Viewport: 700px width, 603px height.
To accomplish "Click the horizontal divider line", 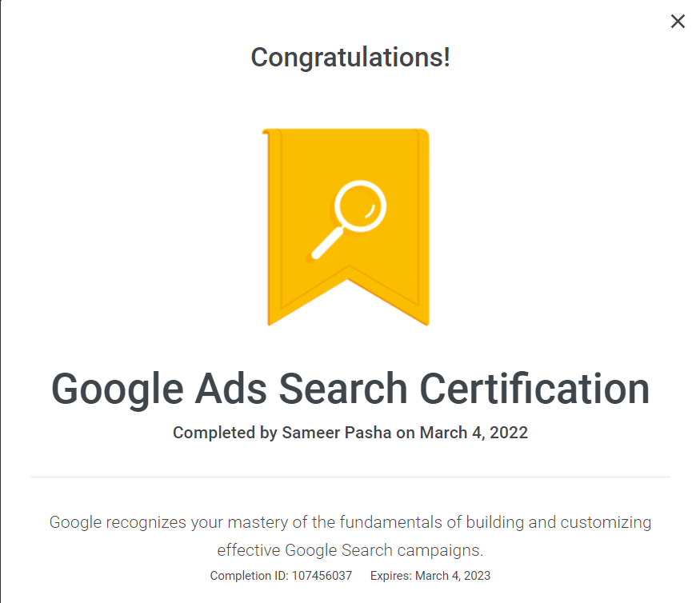I will 350,477.
